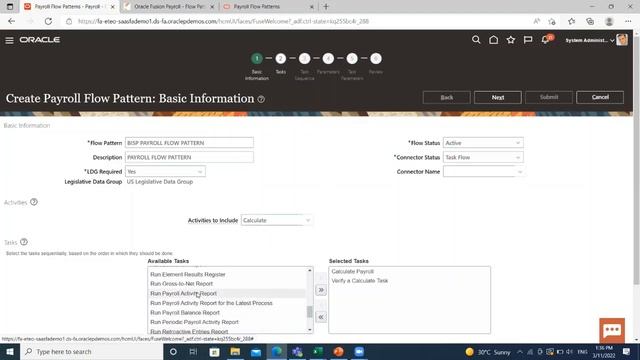Open the Windows action center notifications
Image resolution: width=640 pixels, height=360 pixels.
click(627, 351)
